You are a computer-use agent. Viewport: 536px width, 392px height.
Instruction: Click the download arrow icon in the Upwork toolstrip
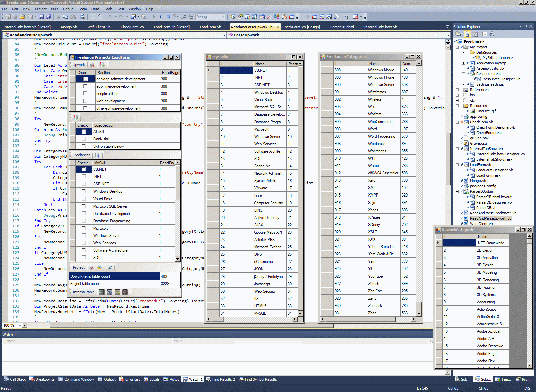[x=102, y=65]
